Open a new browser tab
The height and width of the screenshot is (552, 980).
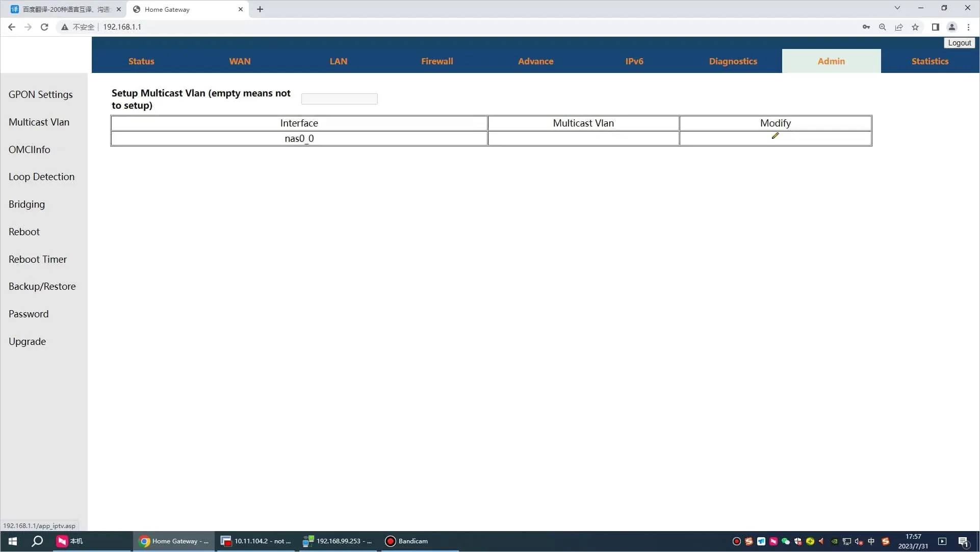pyautogui.click(x=260, y=9)
